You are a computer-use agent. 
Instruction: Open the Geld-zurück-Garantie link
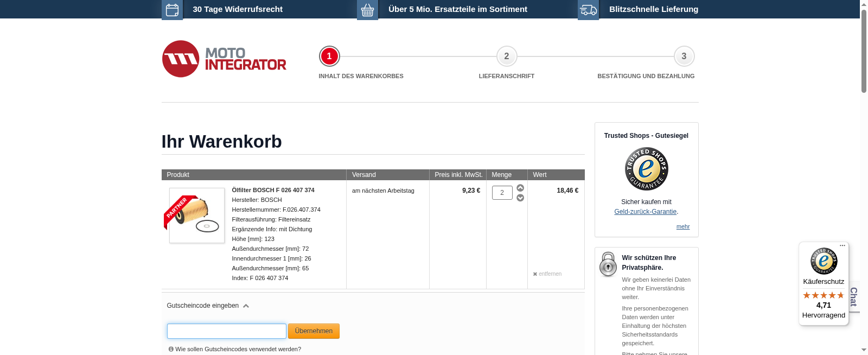[x=646, y=212]
